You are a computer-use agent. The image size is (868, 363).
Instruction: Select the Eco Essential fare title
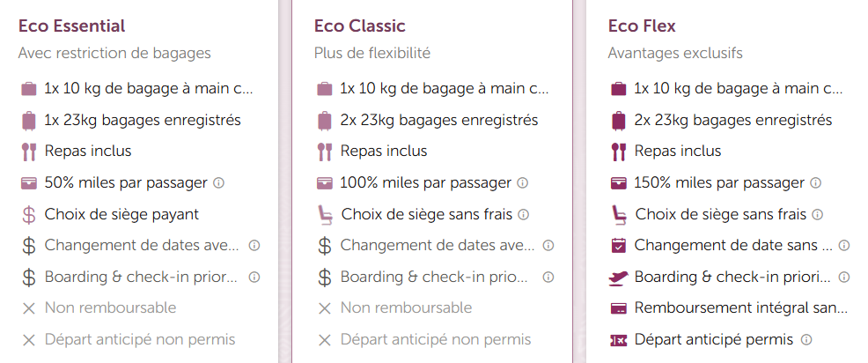(72, 26)
